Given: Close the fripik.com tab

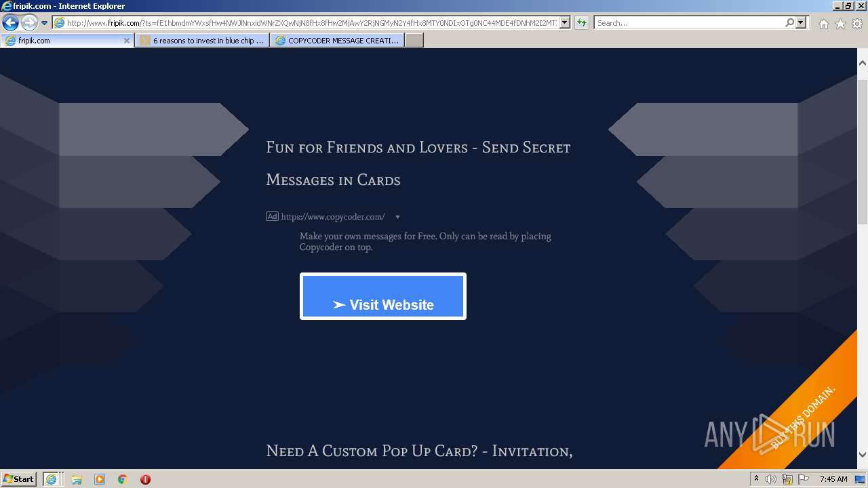Looking at the screenshot, I should click(126, 41).
